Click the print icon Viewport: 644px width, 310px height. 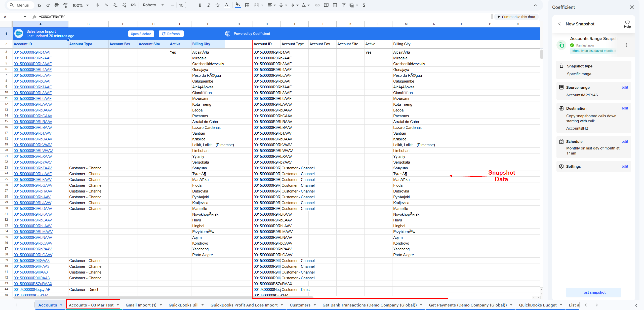click(57, 5)
